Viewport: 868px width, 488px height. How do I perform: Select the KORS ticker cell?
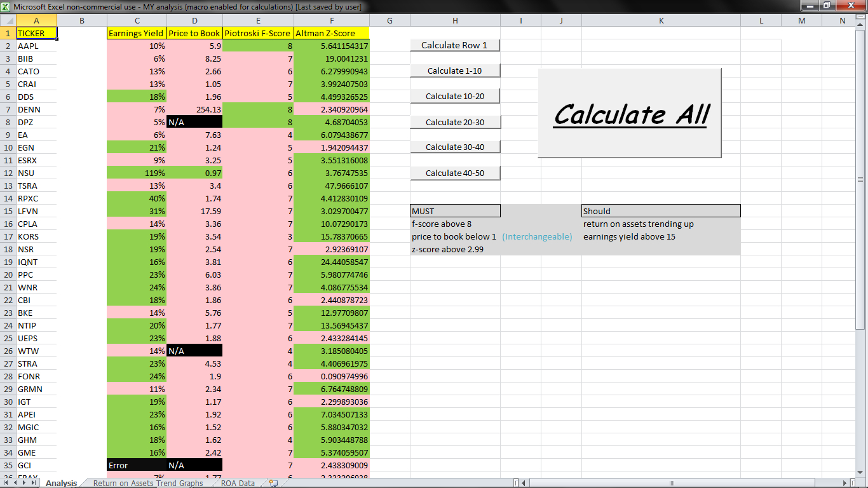36,236
